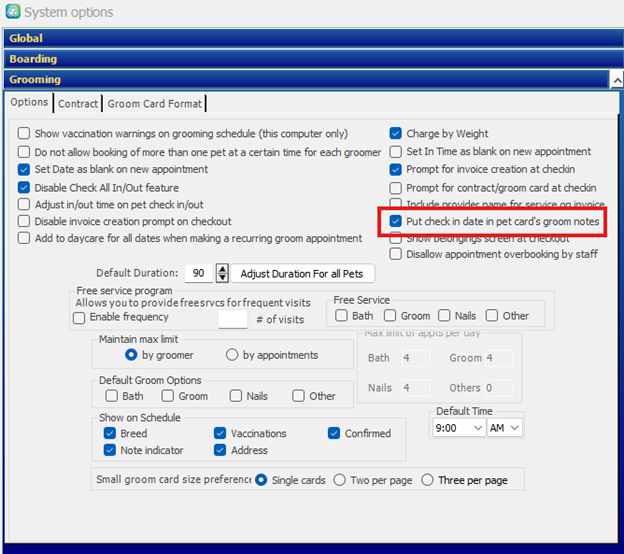Screen dimensions: 624x554
Task: Uncheck Confirmed in Show on Schedule
Action: pos(334,433)
